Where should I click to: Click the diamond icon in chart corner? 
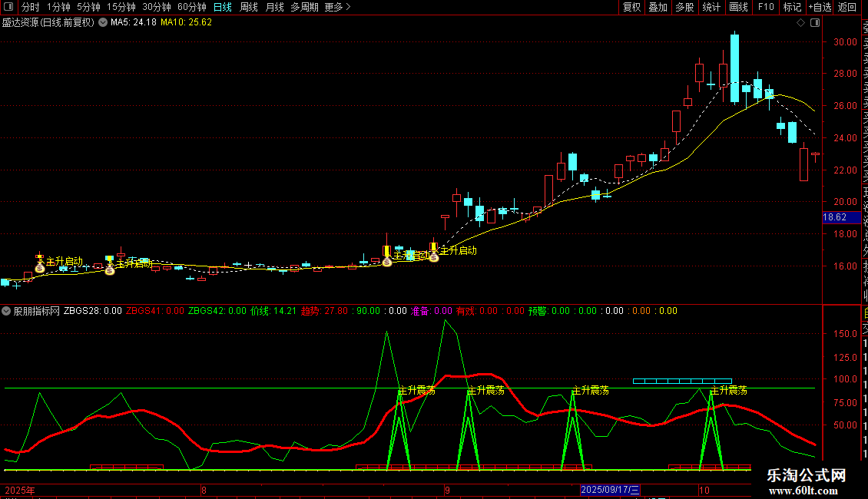(800, 22)
